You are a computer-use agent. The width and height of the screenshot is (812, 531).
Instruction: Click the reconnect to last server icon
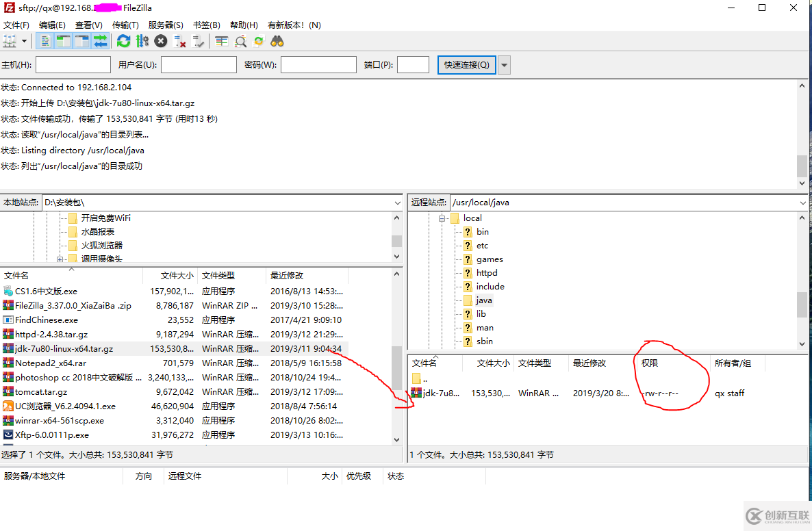tap(199, 41)
